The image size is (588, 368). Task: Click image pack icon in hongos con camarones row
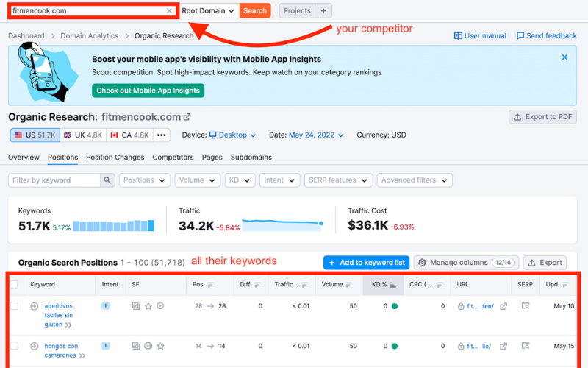[x=136, y=346]
